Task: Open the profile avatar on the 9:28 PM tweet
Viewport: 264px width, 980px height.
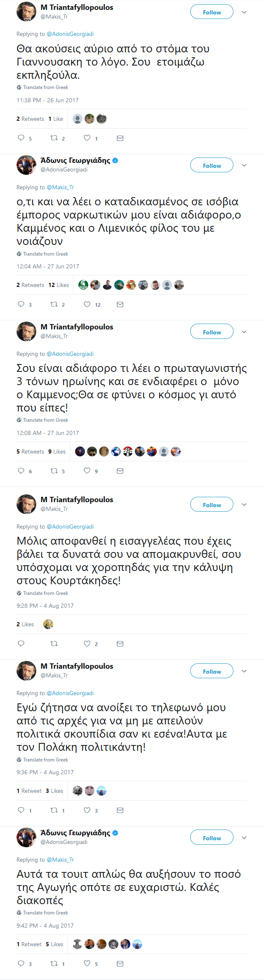Action: coord(26,504)
